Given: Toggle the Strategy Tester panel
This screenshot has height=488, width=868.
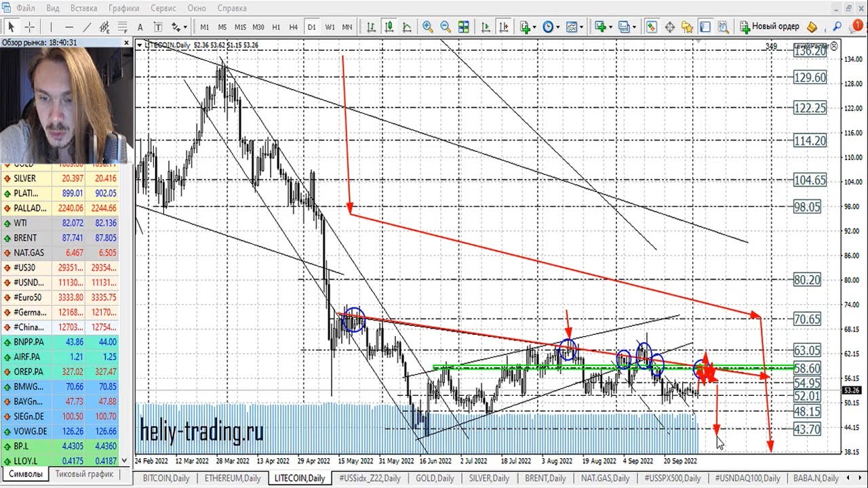Looking at the screenshot, I should pyautogui.click(x=723, y=27).
